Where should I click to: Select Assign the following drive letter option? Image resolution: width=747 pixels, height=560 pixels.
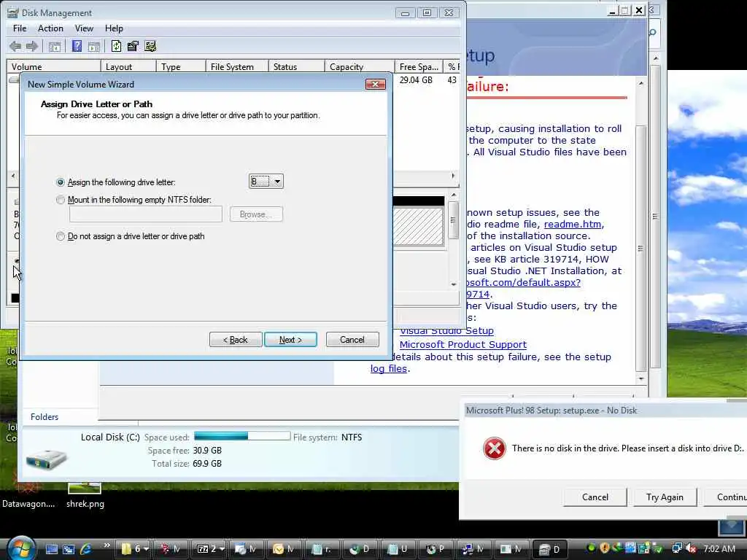click(61, 182)
